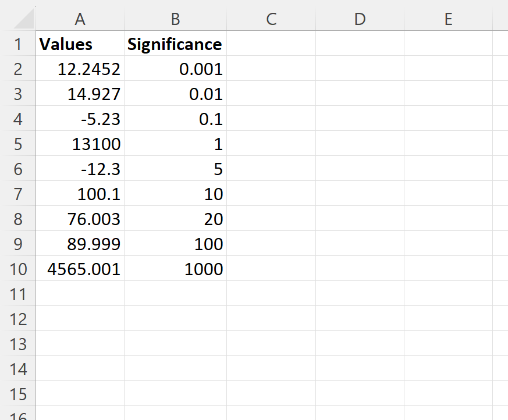Click empty cell C1 next to Significance
508x420 pixels.
pos(271,44)
